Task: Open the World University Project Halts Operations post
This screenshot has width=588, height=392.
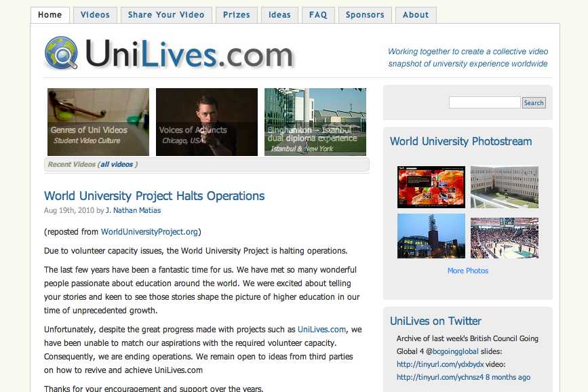Action: (154, 196)
